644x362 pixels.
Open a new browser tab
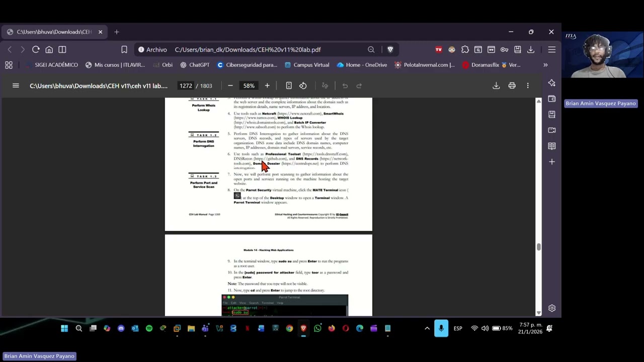[x=116, y=32]
